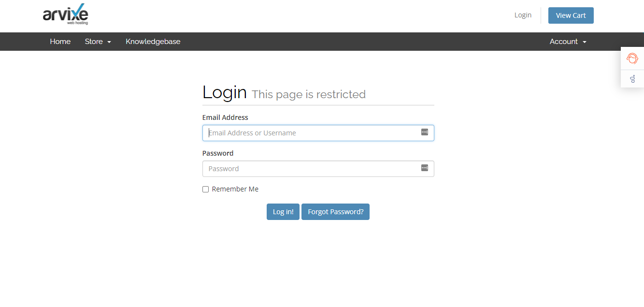Go to the Home menu item

pyautogui.click(x=60, y=42)
